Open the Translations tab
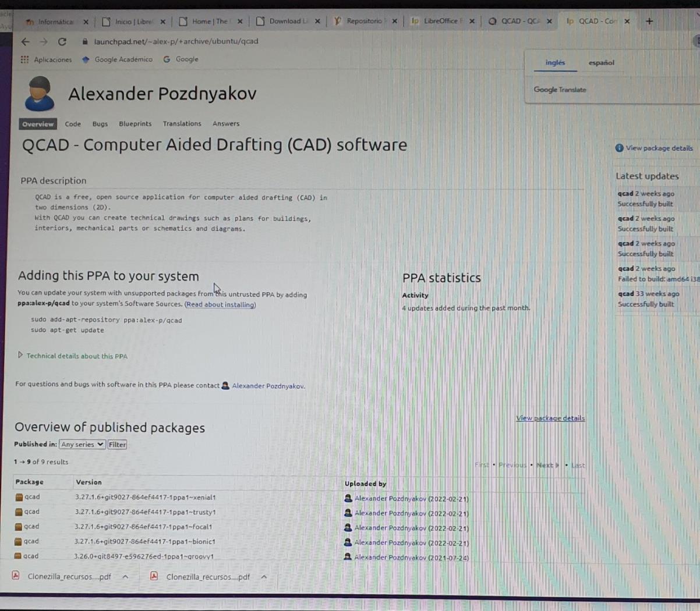This screenshot has height=611, width=700. click(182, 124)
